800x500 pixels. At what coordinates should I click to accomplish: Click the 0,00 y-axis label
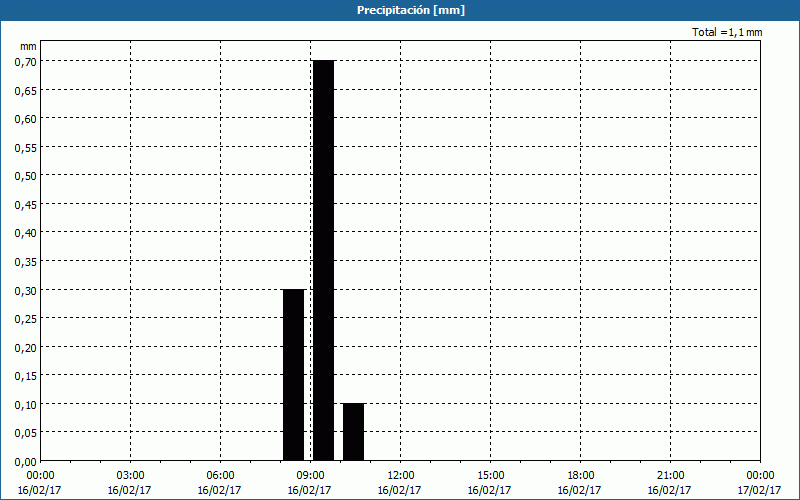point(26,462)
